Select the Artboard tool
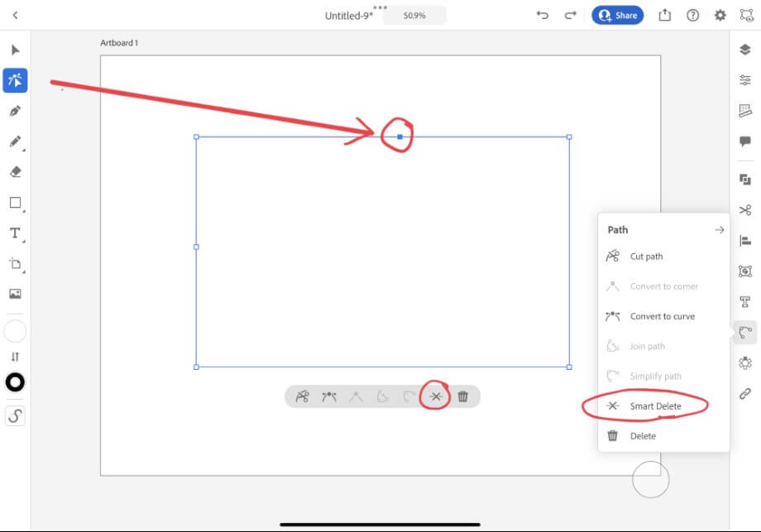The image size is (761, 532). [x=15, y=264]
